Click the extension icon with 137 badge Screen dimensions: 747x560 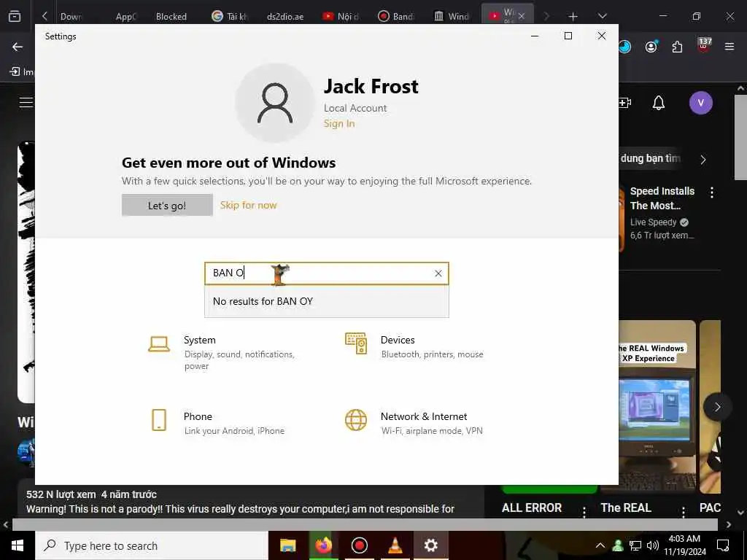click(x=704, y=46)
